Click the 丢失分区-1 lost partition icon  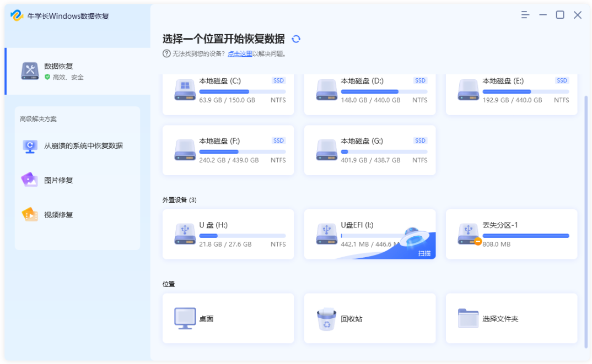(x=467, y=234)
